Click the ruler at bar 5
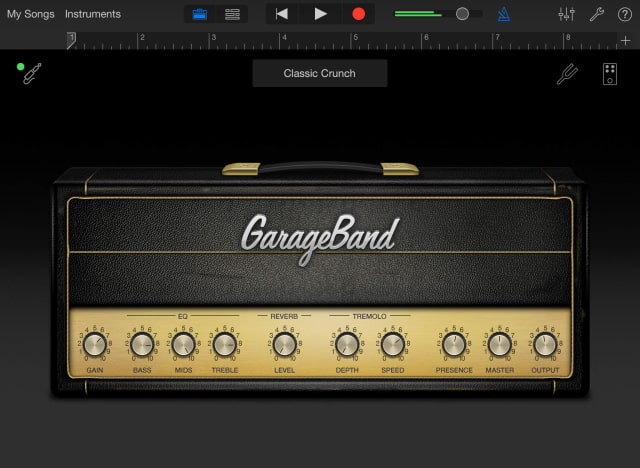This screenshot has width=640, height=468. 354,40
